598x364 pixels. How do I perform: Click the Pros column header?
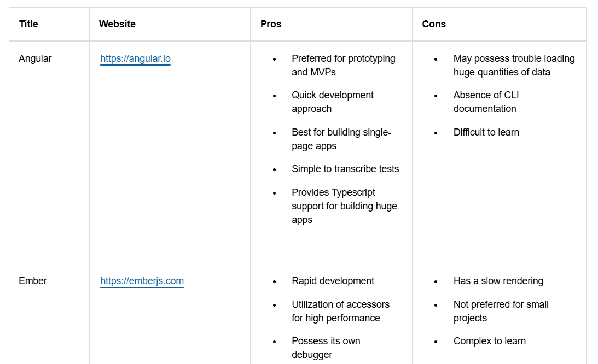tap(271, 24)
